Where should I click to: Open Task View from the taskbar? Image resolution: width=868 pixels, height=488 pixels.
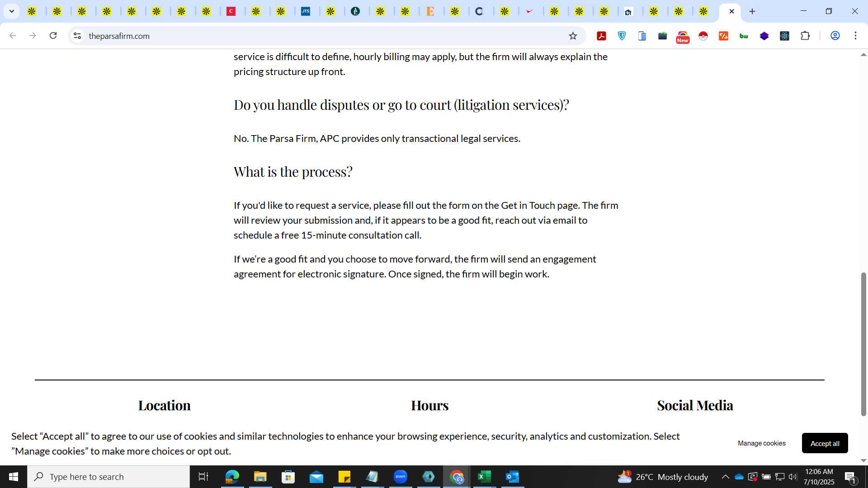pyautogui.click(x=203, y=477)
